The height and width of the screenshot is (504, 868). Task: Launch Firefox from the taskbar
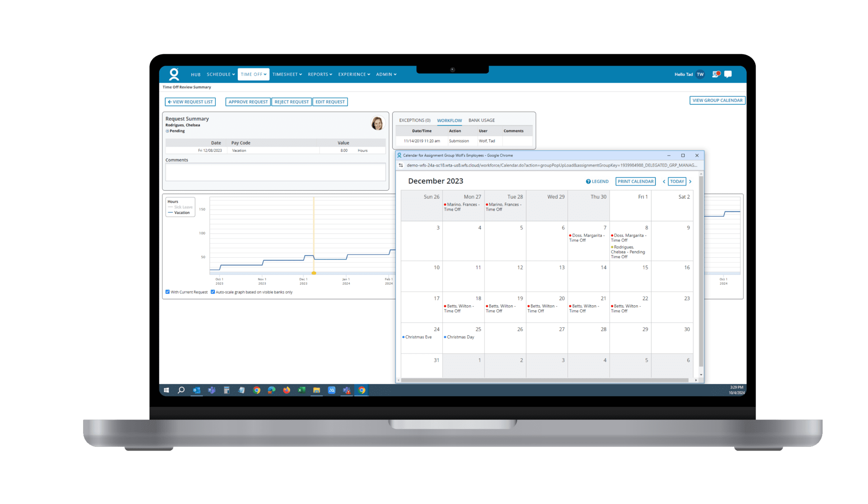286,390
